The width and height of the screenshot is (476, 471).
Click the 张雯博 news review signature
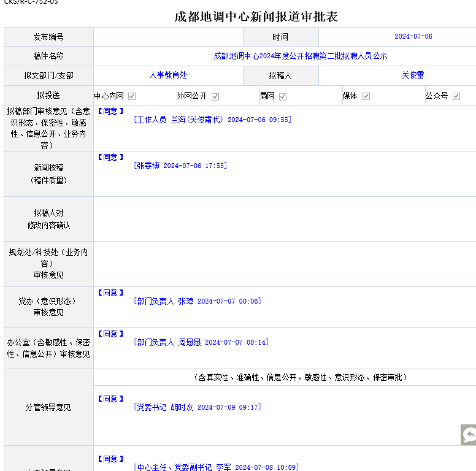click(180, 166)
